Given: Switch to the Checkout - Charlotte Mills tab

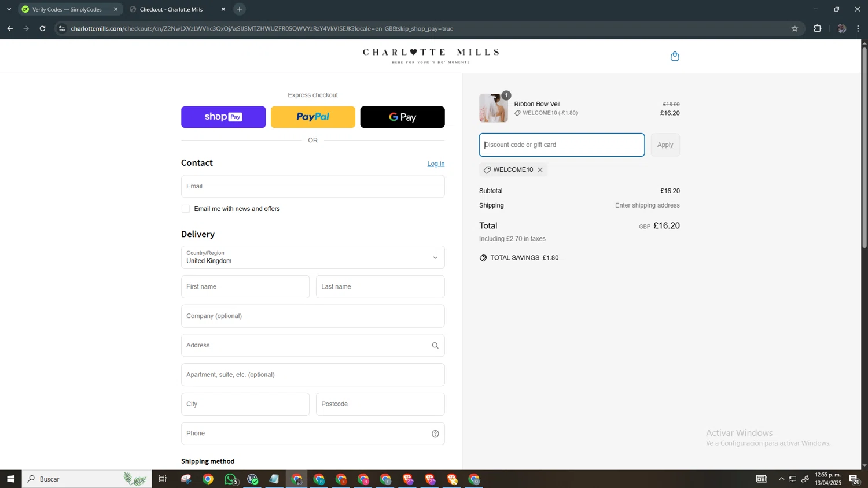Looking at the screenshot, I should [177, 9].
